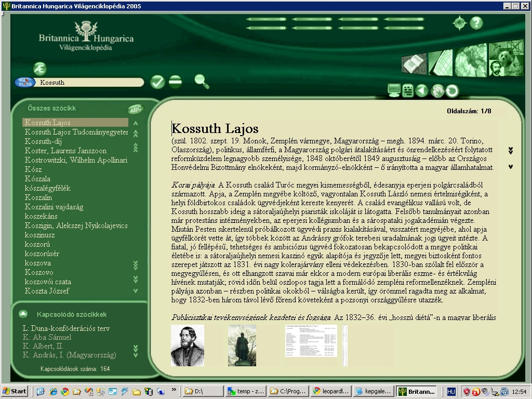Viewport: 532px width, 399px height.
Task: Switch to the D:\ taskbar window
Action: click(203, 391)
